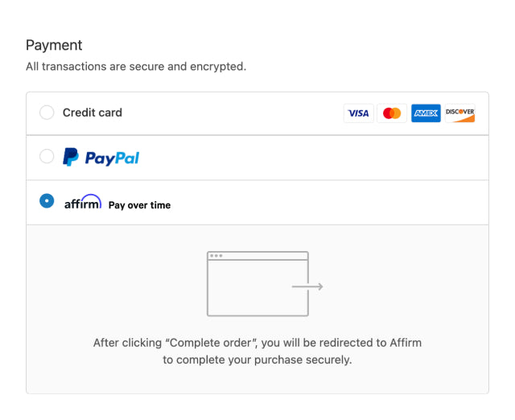This screenshot has height=420, width=515.
Task: Click the Affirm logo
Action: pos(83,203)
